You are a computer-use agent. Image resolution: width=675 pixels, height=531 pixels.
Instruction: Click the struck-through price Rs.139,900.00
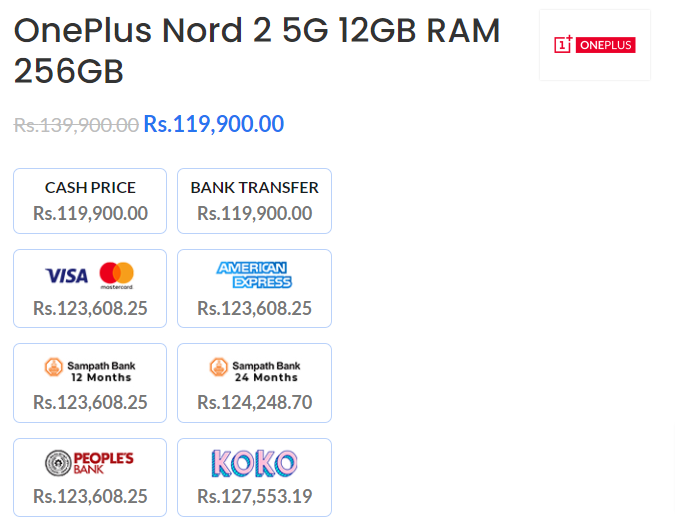click(x=76, y=125)
